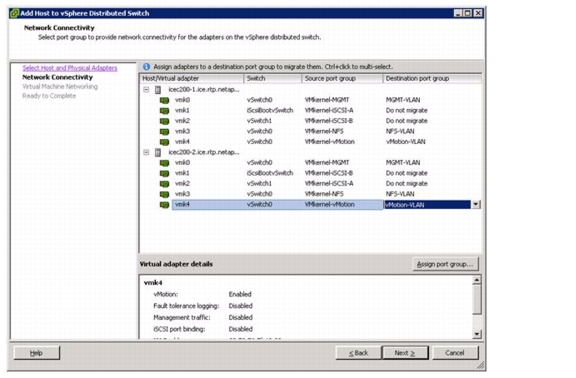Click VMkernel-iSCSI-B source group for icec200-2 vmk1
The image size is (576, 378).
pyautogui.click(x=329, y=173)
